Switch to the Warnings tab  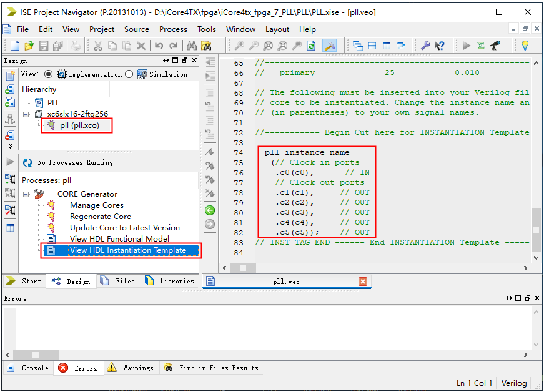[130, 368]
